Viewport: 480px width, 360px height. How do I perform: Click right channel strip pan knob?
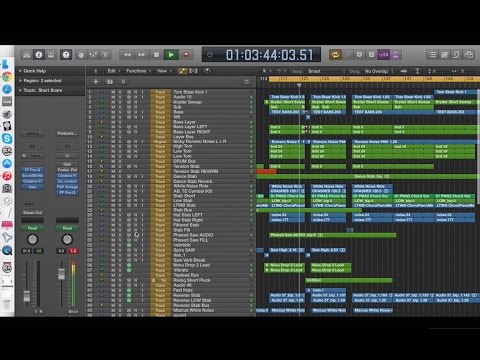[67, 239]
